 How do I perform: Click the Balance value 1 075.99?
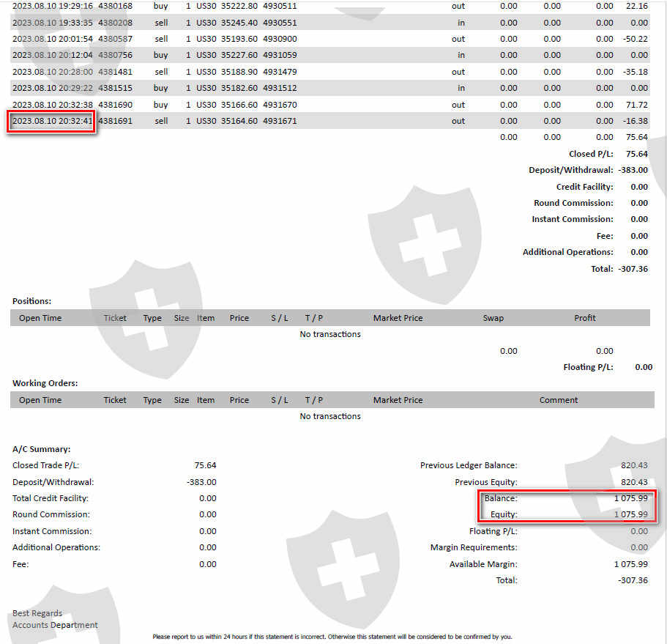631,498
